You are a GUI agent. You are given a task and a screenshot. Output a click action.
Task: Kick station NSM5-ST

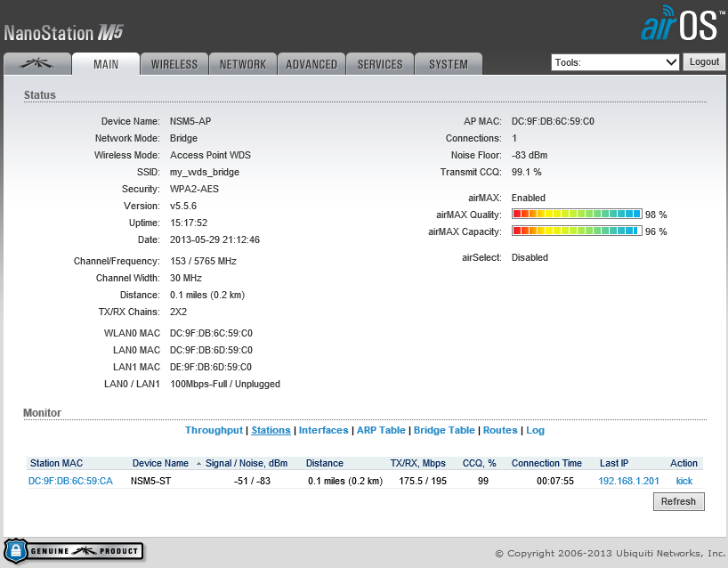click(x=684, y=481)
